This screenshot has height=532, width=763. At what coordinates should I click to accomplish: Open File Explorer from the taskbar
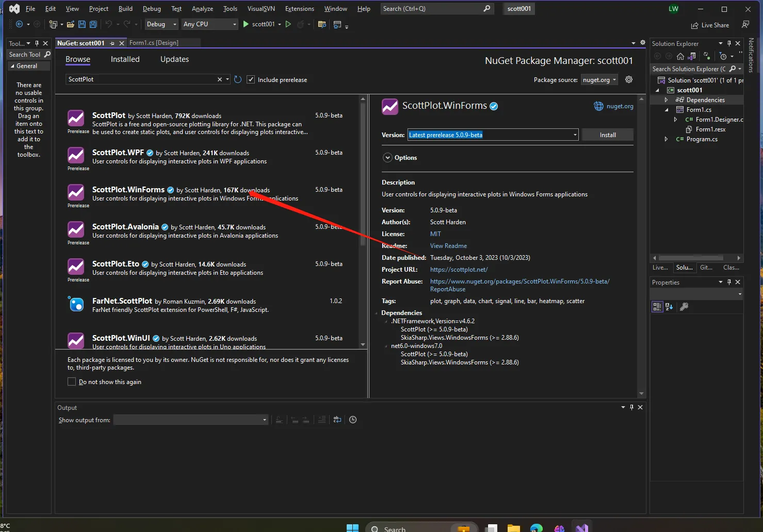coord(513,528)
